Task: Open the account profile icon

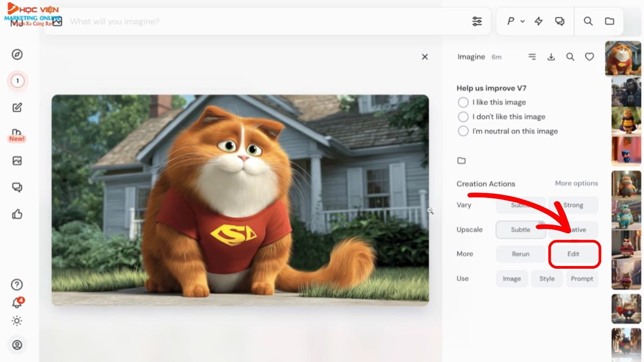Action: point(17,345)
